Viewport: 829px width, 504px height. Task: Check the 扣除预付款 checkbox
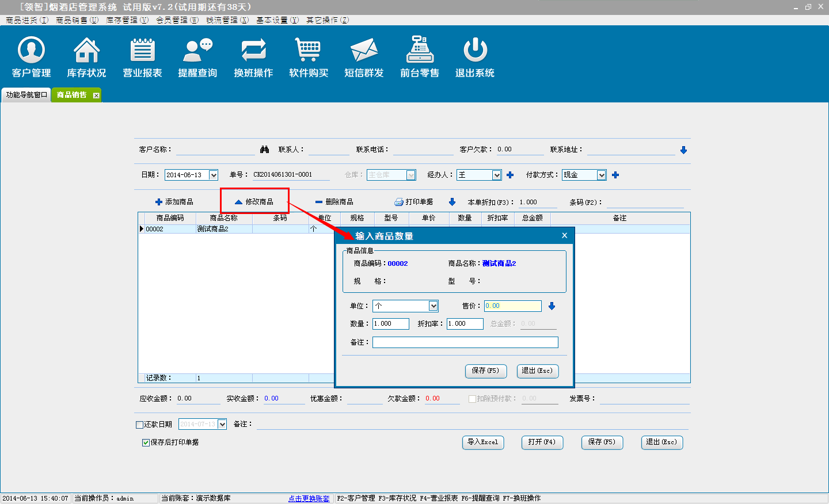(472, 399)
